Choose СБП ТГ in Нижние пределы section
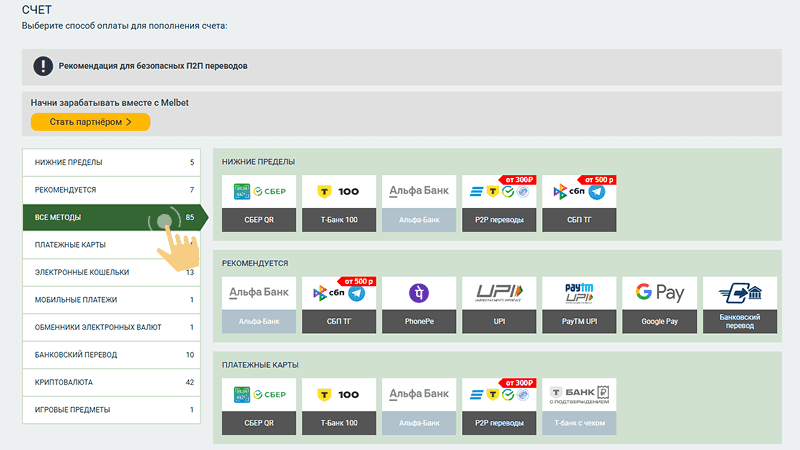800x450 pixels. [579, 204]
